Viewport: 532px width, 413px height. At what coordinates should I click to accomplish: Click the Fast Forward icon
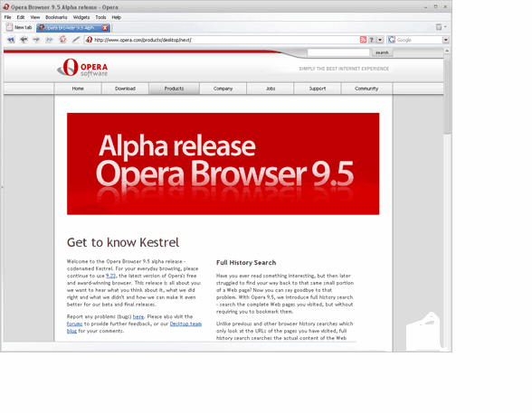click(x=50, y=40)
